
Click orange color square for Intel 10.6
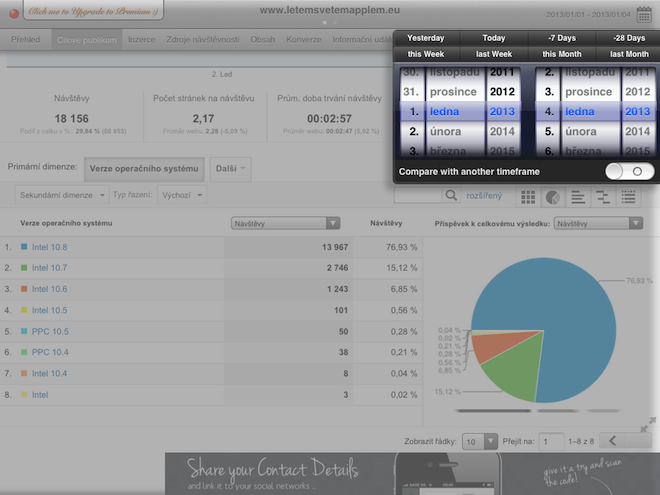24,289
